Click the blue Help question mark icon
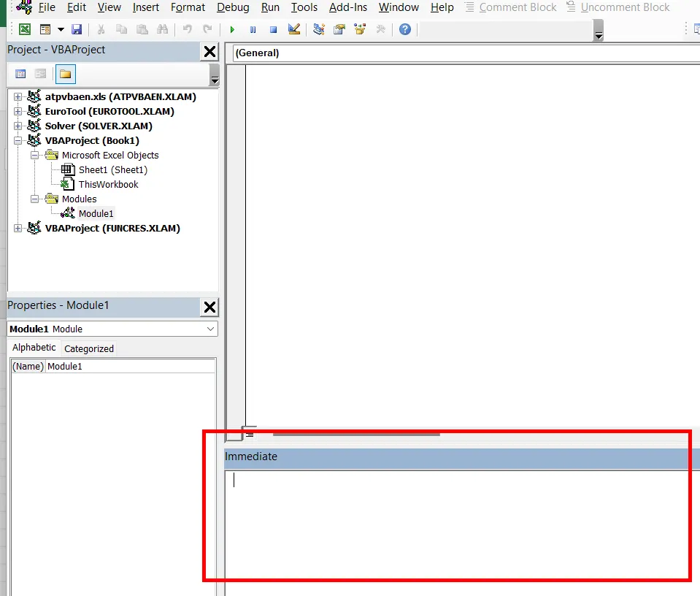This screenshot has width=700, height=596. click(405, 29)
